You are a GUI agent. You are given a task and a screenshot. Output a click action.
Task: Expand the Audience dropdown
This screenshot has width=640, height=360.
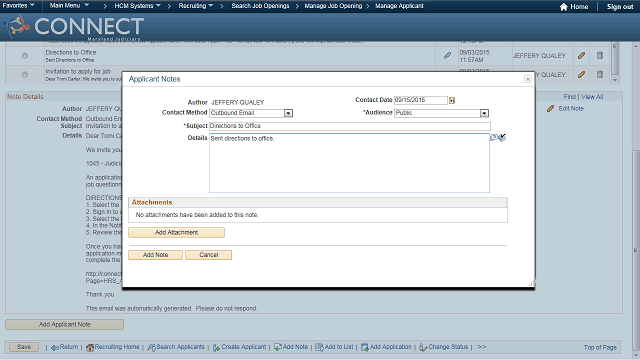[484, 113]
